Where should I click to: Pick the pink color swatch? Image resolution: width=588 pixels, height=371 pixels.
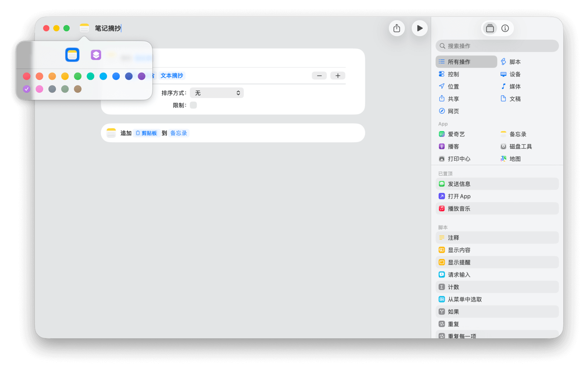pyautogui.click(x=39, y=89)
